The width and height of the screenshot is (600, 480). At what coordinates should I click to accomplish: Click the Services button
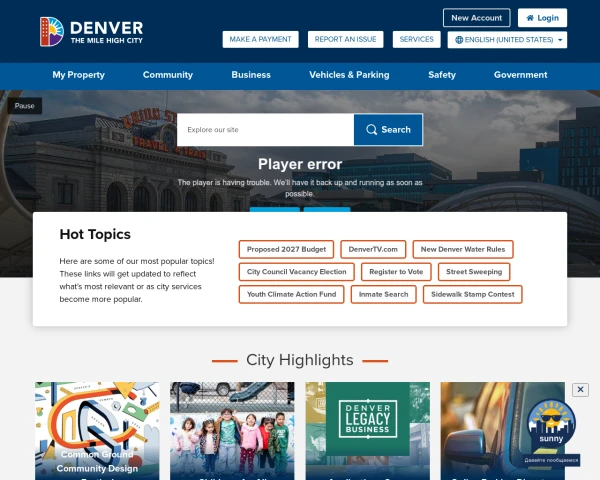coord(416,39)
